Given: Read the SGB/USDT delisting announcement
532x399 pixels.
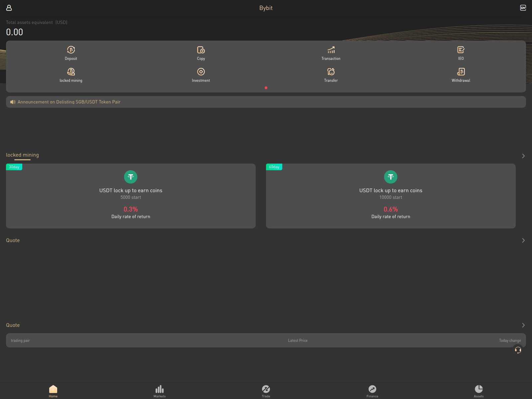Looking at the screenshot, I should [69, 102].
